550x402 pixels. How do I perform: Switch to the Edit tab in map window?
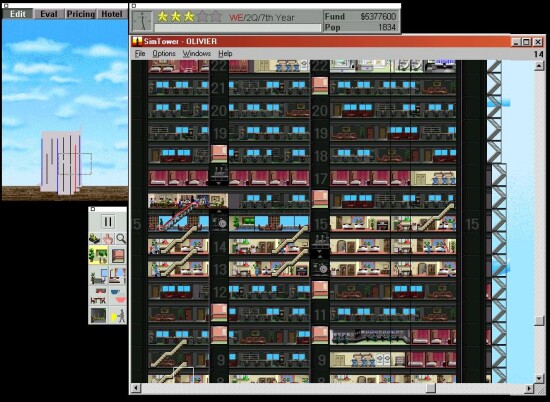[x=18, y=14]
